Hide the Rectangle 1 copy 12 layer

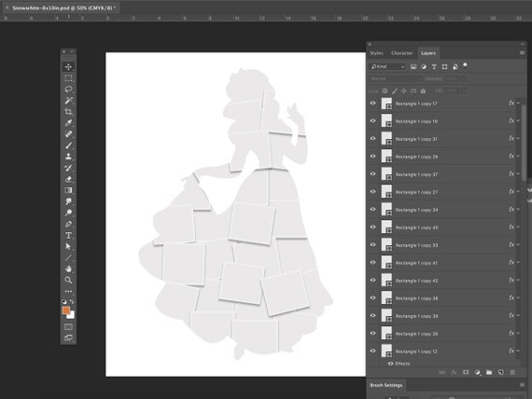click(373, 351)
